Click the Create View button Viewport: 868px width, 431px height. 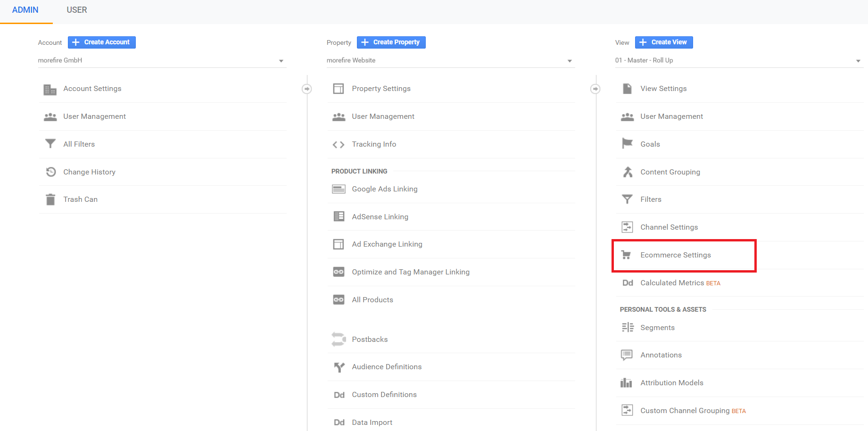click(x=663, y=42)
